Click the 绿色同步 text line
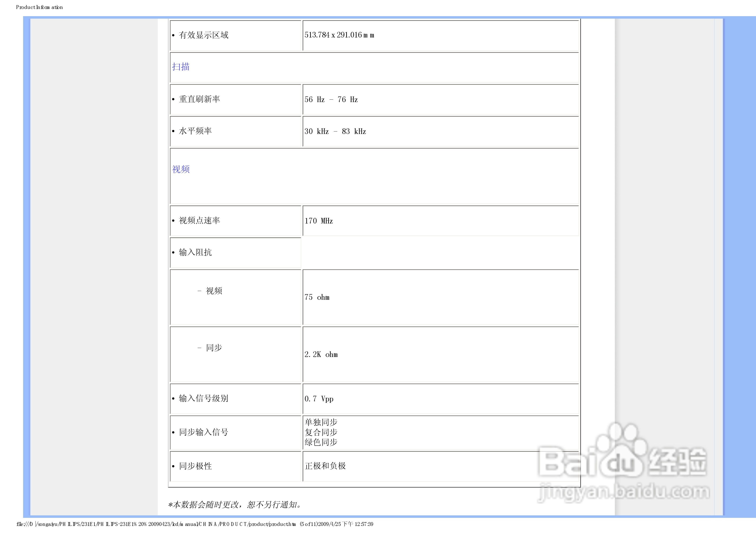756x534 pixels. point(321,442)
